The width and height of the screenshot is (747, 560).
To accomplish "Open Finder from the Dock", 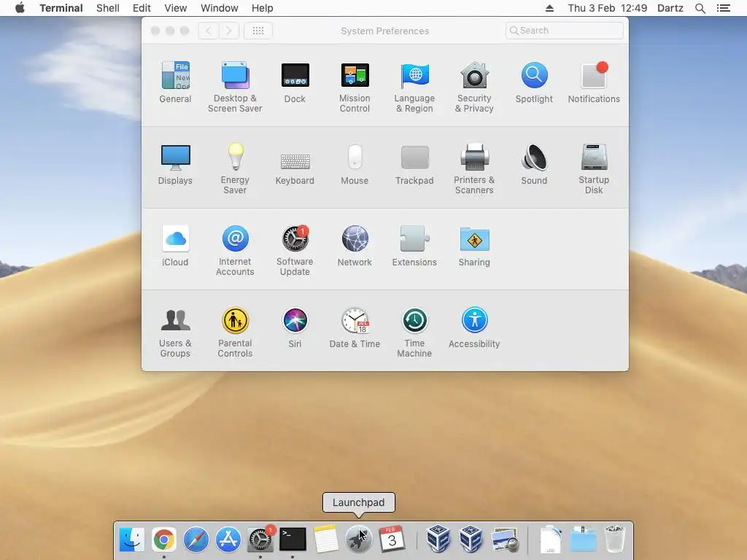I will [131, 539].
